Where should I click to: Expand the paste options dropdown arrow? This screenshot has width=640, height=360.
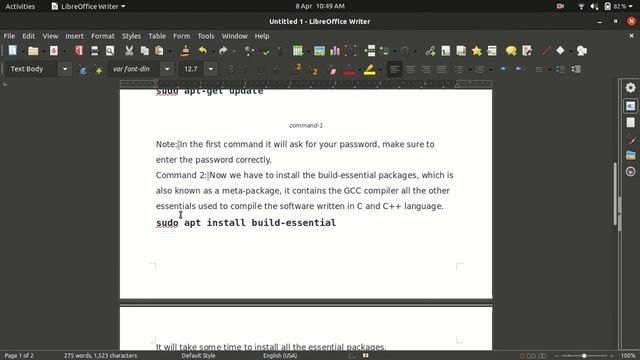tap(170, 51)
